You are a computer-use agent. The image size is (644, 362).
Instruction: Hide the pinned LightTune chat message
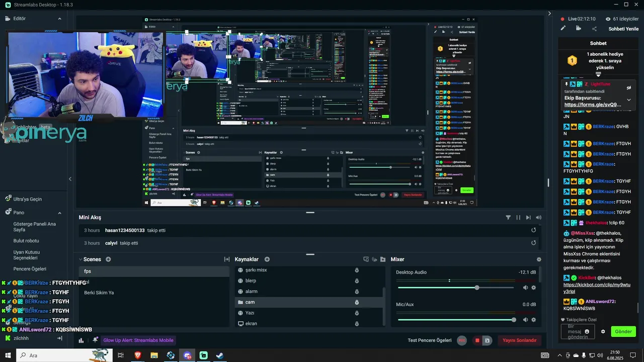629,87
